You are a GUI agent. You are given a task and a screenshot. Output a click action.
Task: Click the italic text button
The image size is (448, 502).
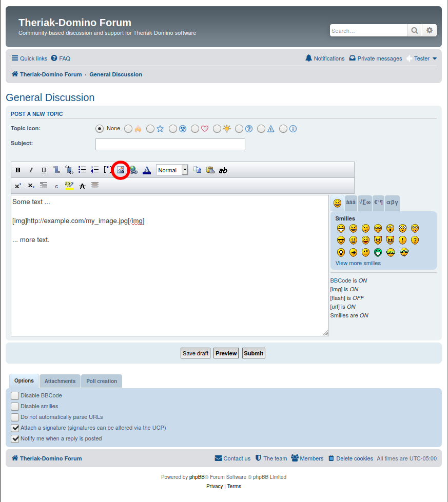(x=31, y=170)
